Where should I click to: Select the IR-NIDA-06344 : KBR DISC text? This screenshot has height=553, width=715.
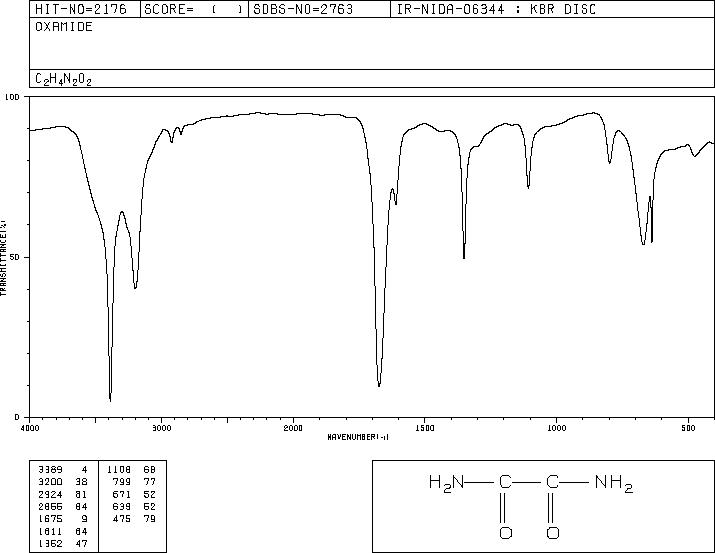(x=496, y=9)
